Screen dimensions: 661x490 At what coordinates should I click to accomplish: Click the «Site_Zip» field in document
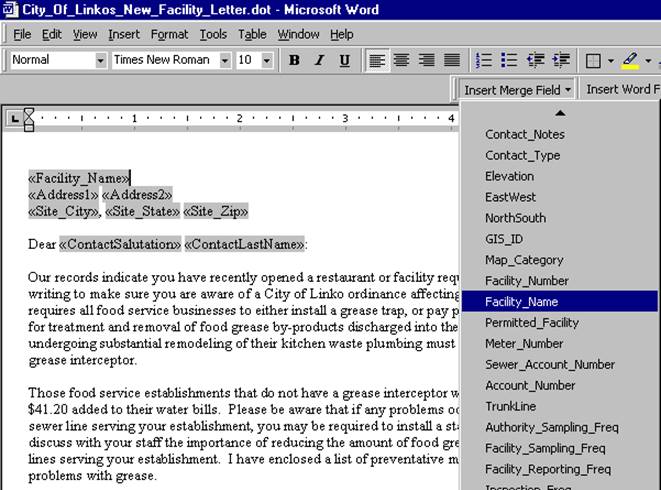pyautogui.click(x=216, y=211)
